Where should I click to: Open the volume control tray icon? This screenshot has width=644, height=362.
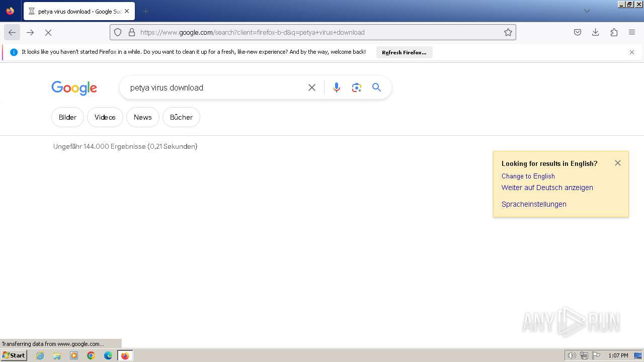pyautogui.click(x=572, y=355)
